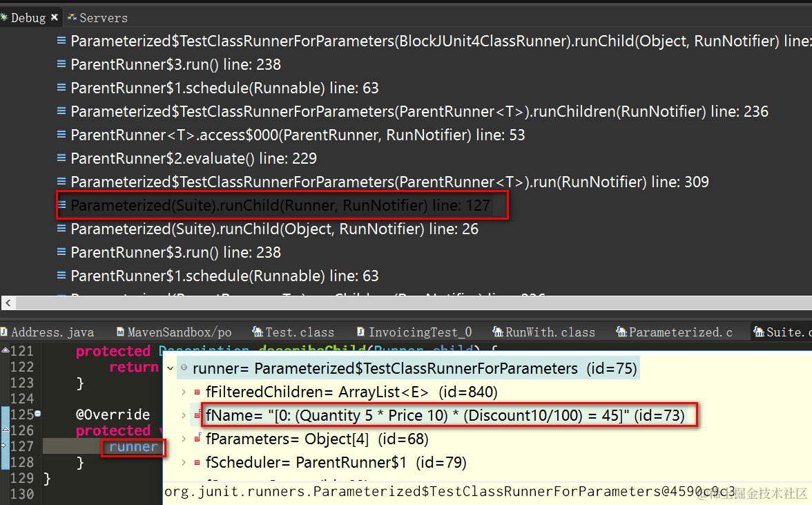Image resolution: width=812 pixels, height=505 pixels.
Task: Click override marker arrow at line 121
Action: click(x=5, y=351)
